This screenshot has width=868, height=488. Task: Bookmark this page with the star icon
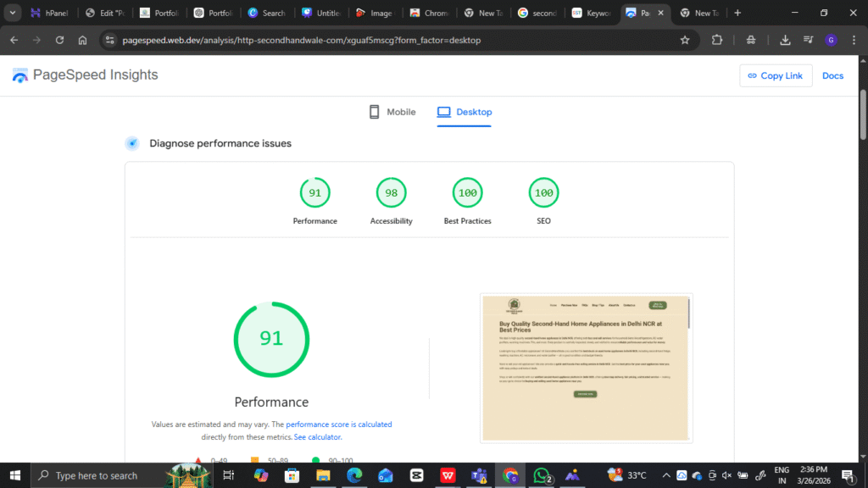pos(685,40)
